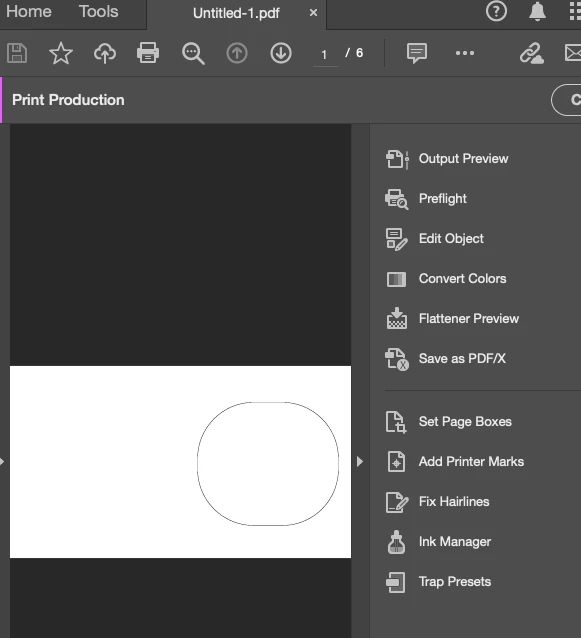Open notifications bell icon
The image size is (581, 638).
click(537, 11)
